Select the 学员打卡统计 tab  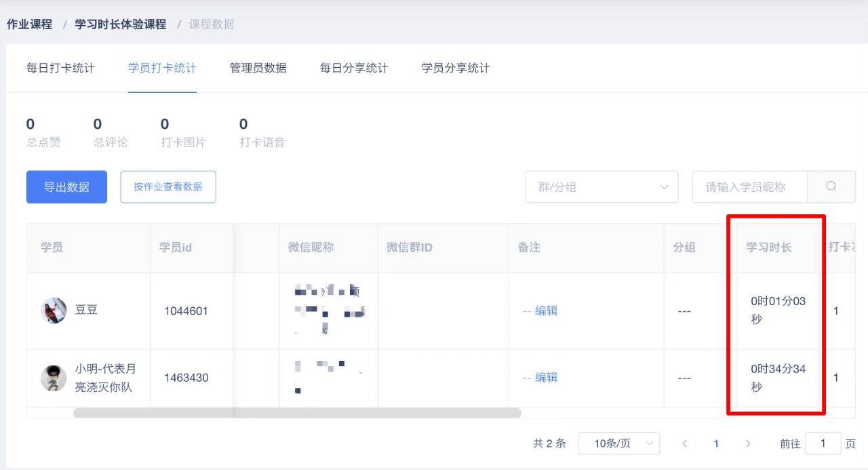pos(162,68)
